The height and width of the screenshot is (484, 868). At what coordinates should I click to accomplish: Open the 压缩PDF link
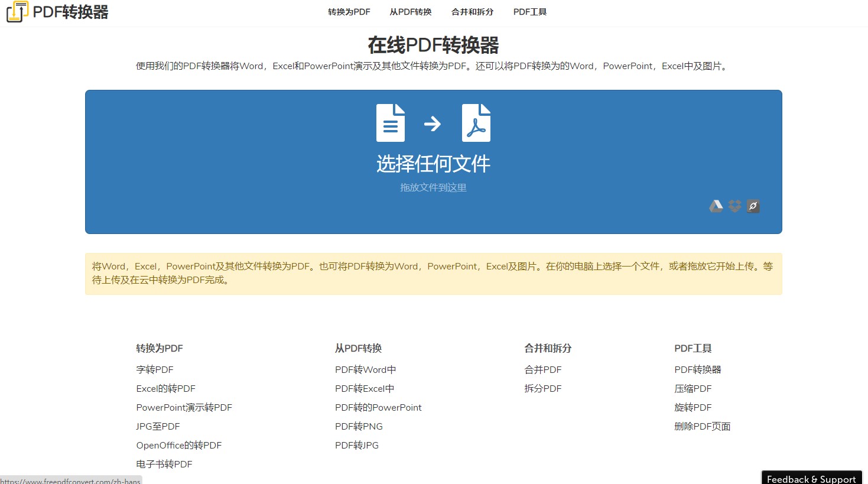tap(693, 388)
